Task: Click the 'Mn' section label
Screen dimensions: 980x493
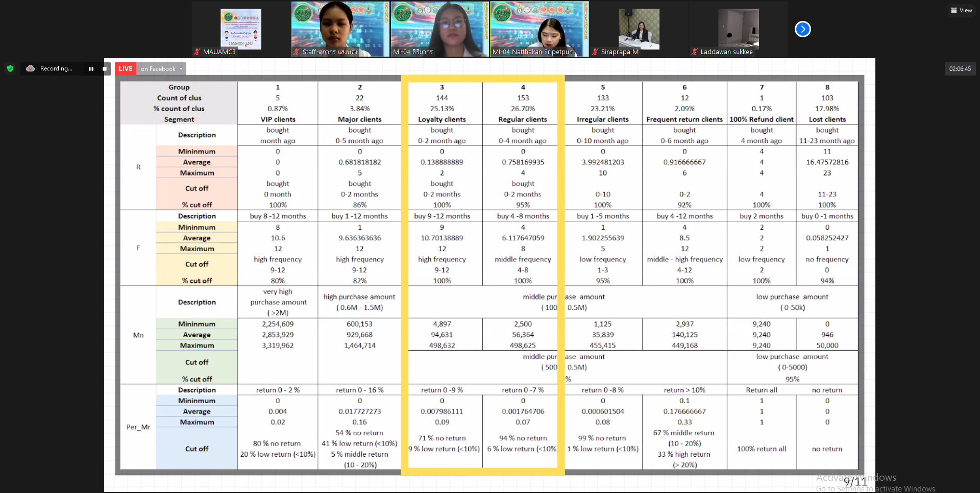Action: point(138,335)
